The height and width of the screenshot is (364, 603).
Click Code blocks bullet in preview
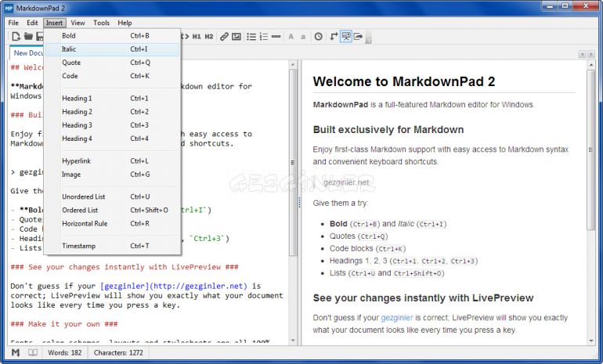367,249
